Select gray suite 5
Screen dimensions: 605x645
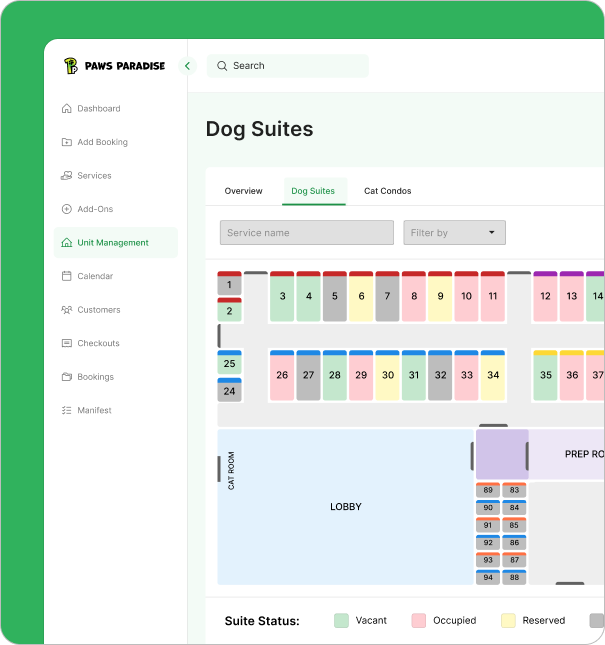point(335,296)
